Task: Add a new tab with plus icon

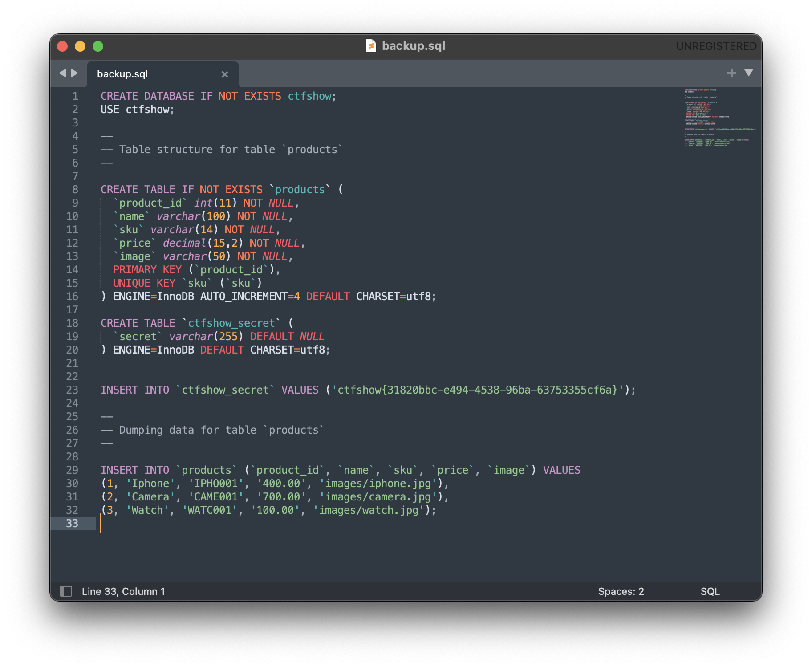Action: [731, 73]
